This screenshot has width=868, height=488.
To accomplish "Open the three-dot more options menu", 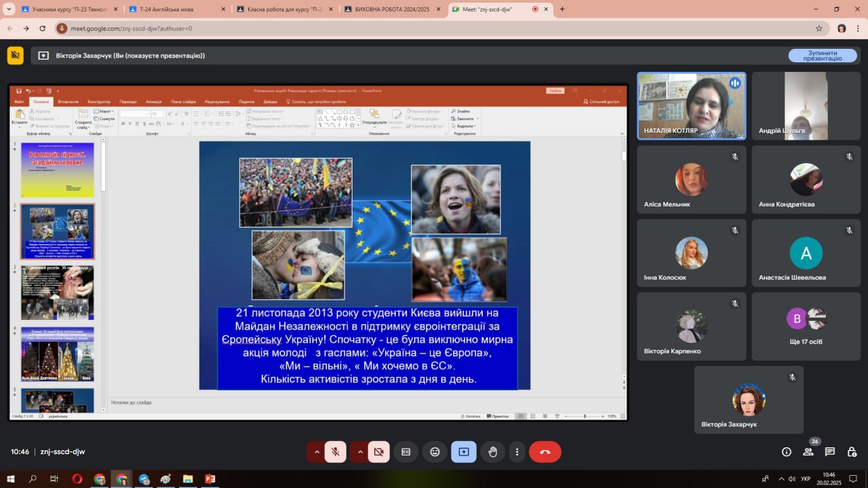I will 517,451.
